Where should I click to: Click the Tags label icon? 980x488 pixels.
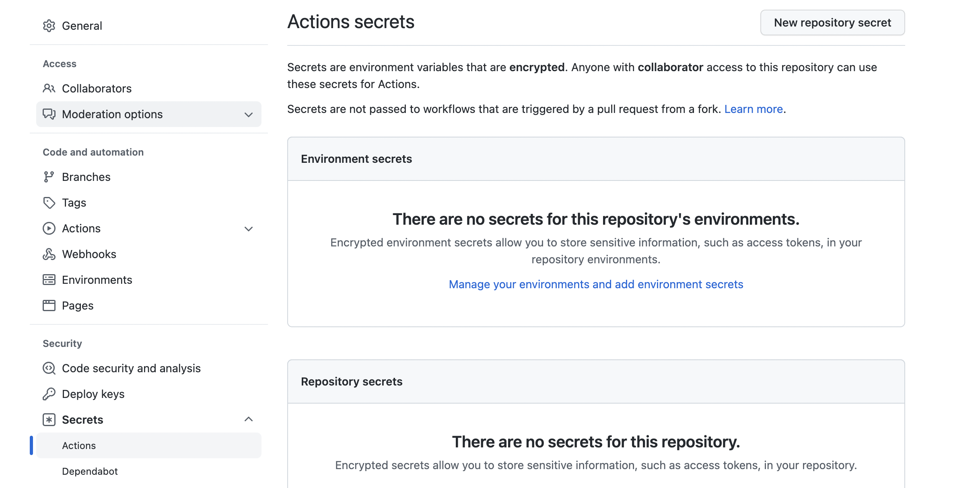[49, 203]
